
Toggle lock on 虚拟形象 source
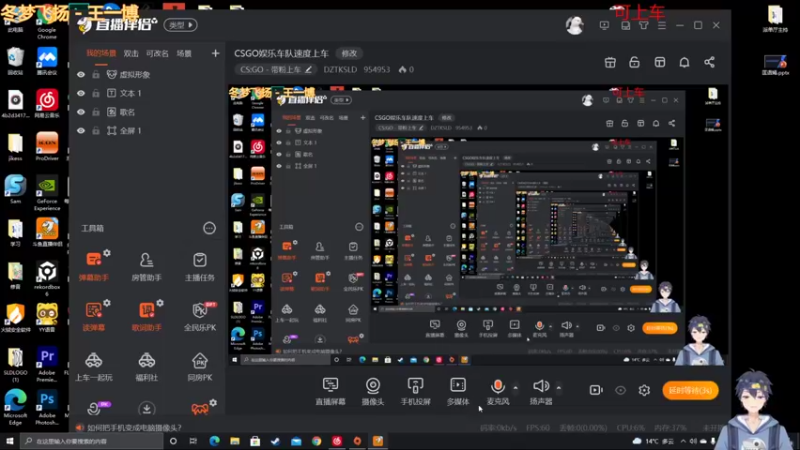[95, 74]
